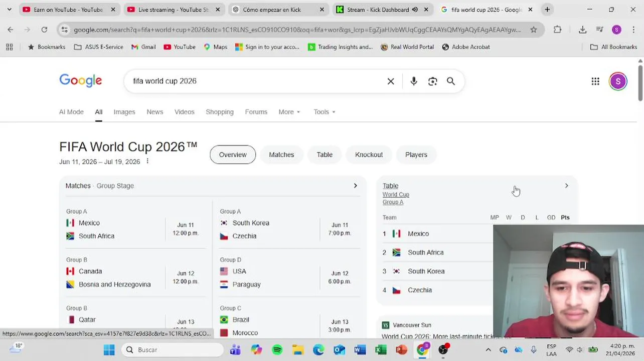Open the ASUS E-Service bookmark folder
This screenshot has width=644, height=361.
(x=98, y=47)
